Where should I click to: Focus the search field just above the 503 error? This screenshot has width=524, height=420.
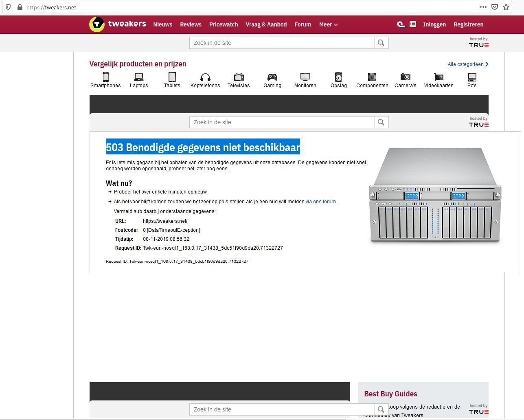click(282, 122)
